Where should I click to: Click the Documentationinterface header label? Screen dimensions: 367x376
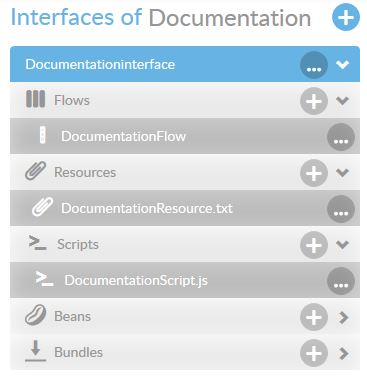click(x=100, y=64)
